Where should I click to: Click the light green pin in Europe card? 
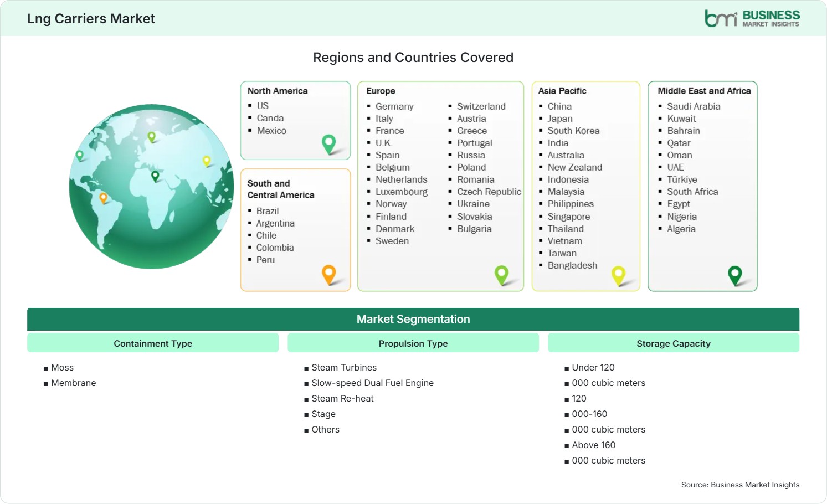(x=501, y=275)
